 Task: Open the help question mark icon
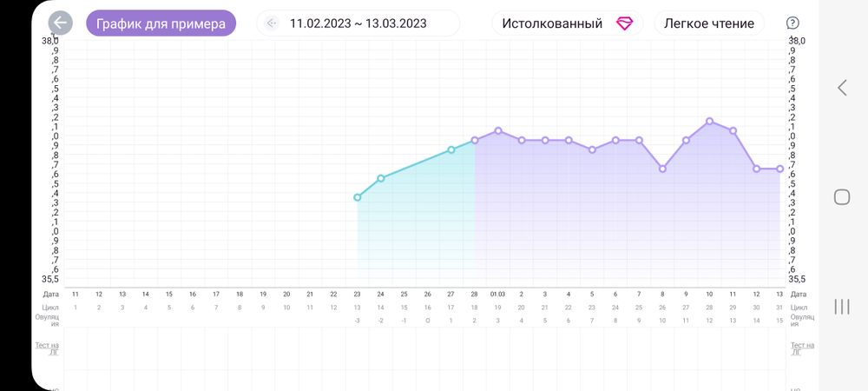[792, 23]
